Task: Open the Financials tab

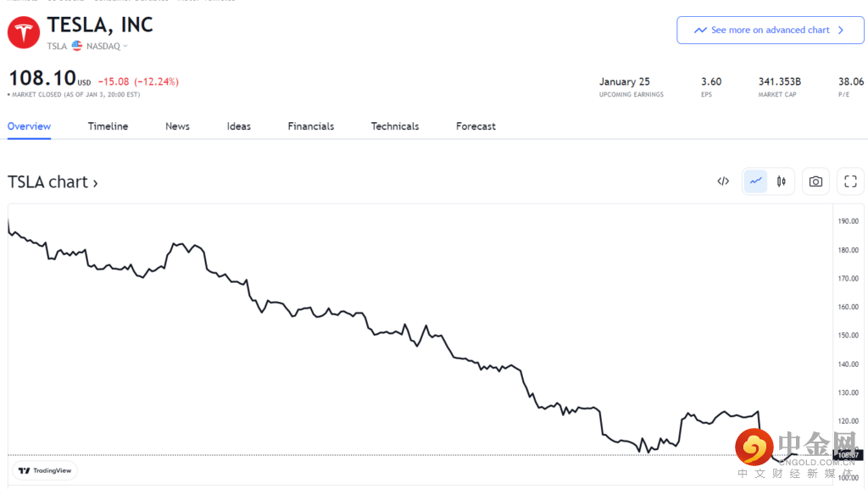Action: click(310, 126)
